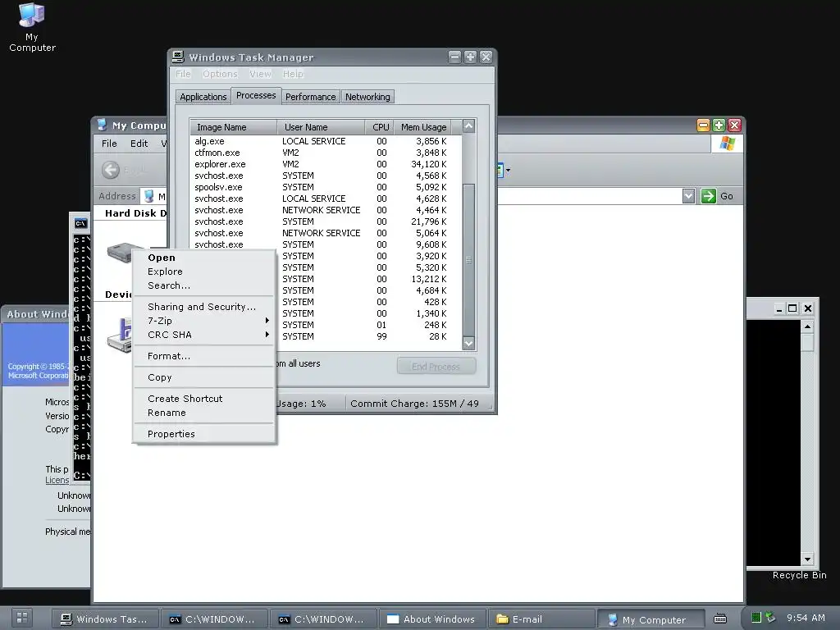Choose Rename from the context menu
The width and height of the screenshot is (840, 630).
(204, 413)
